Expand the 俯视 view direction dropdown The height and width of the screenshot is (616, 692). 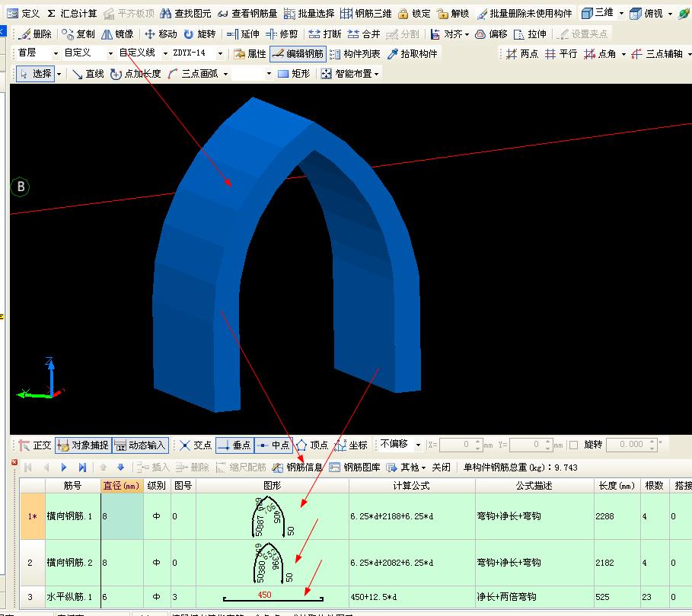click(x=671, y=13)
